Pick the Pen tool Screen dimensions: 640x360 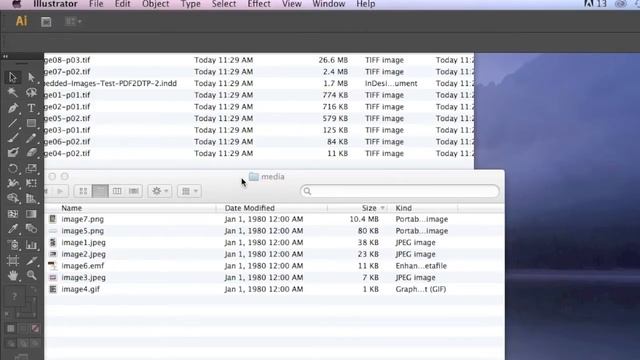pos(13,108)
